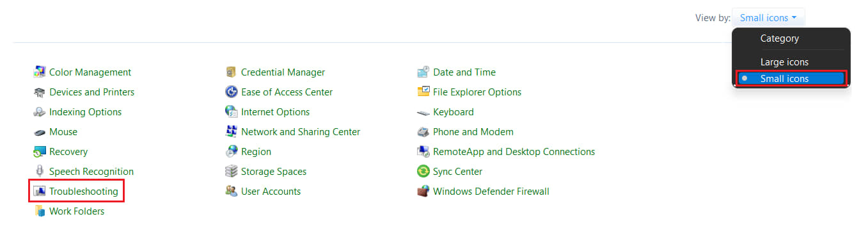Expand the View by dropdown
868x237 pixels.
click(x=768, y=18)
